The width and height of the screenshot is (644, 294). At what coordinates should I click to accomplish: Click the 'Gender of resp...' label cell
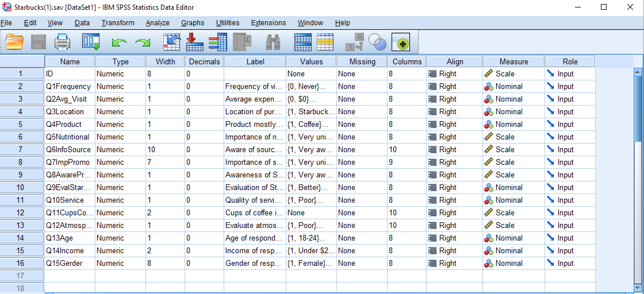[255, 263]
